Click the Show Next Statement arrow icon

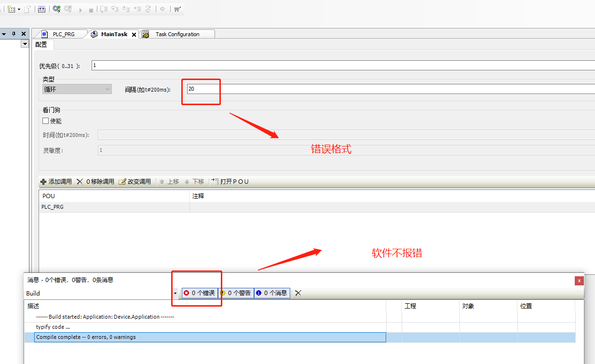pos(162,9)
